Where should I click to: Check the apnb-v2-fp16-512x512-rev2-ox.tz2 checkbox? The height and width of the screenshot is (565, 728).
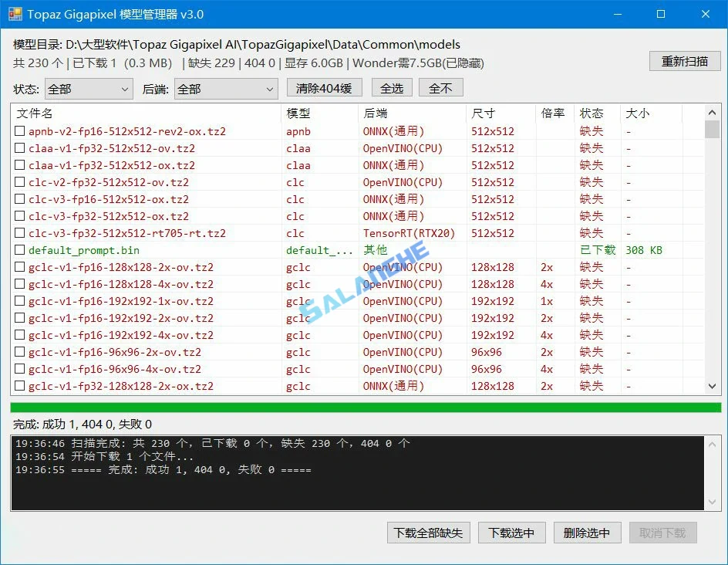pyautogui.click(x=19, y=131)
